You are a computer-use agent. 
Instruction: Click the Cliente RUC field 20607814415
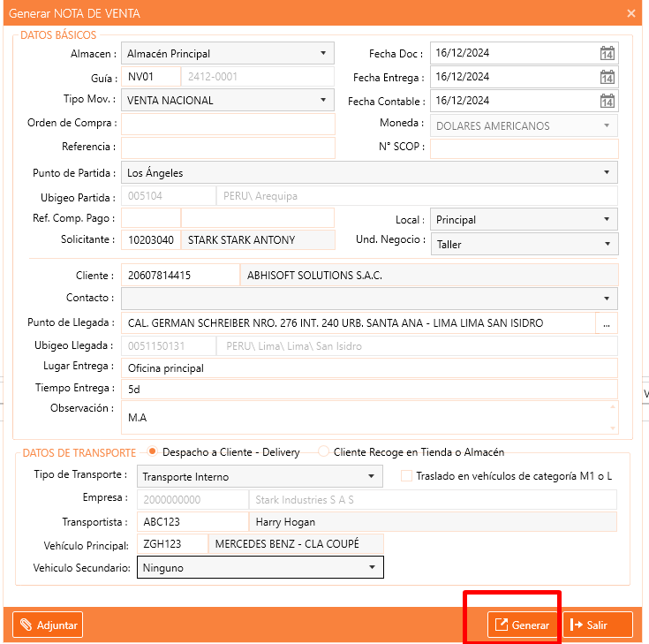(x=180, y=275)
